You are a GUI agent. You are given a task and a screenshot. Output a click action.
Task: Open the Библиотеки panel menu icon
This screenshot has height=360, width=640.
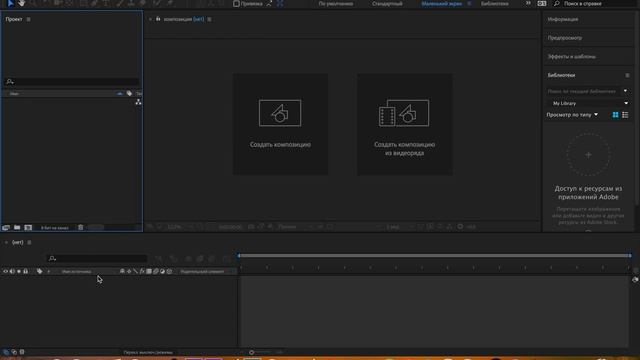[x=627, y=76]
